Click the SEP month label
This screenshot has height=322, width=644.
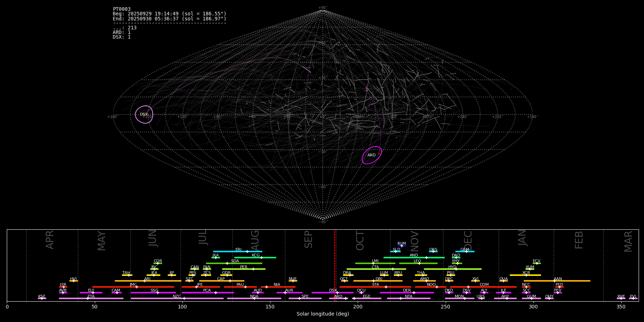pos(308,239)
